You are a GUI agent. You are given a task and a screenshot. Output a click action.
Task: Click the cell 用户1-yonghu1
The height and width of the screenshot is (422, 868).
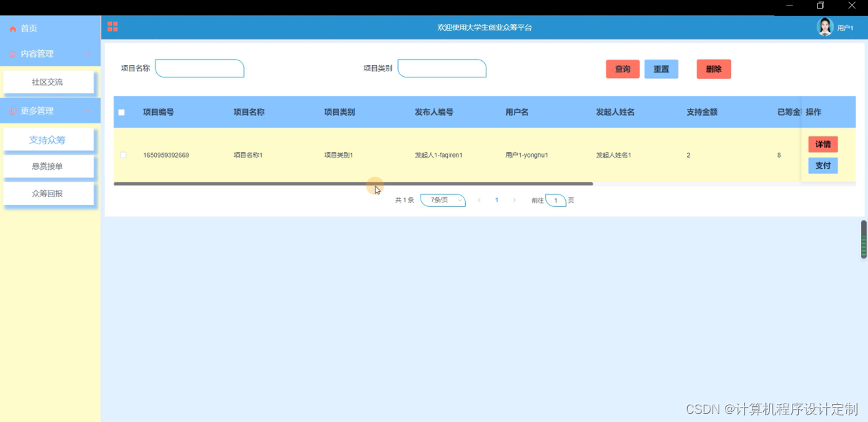pyautogui.click(x=527, y=156)
